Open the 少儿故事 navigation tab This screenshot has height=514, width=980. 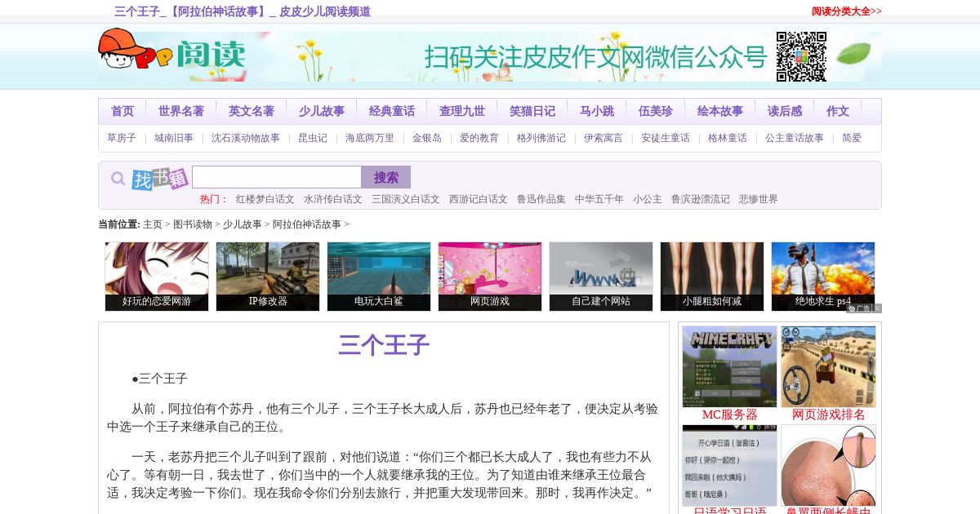click(322, 111)
